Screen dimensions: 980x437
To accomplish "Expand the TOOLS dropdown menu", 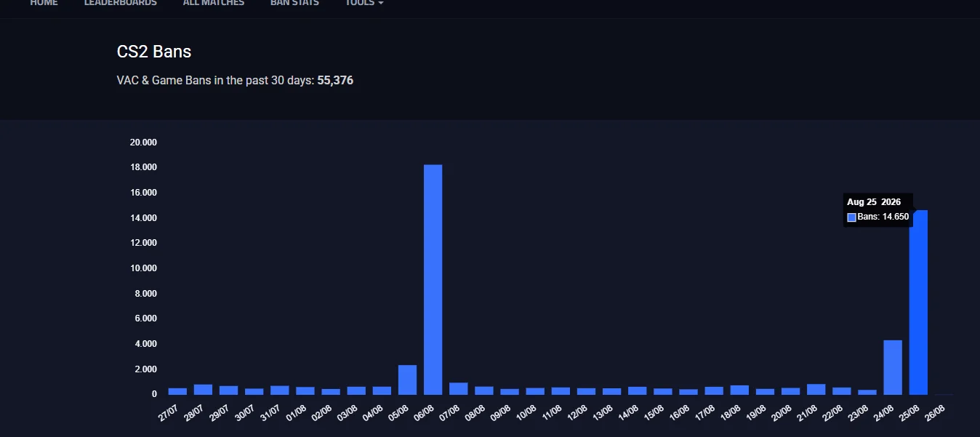I will coord(364,3).
